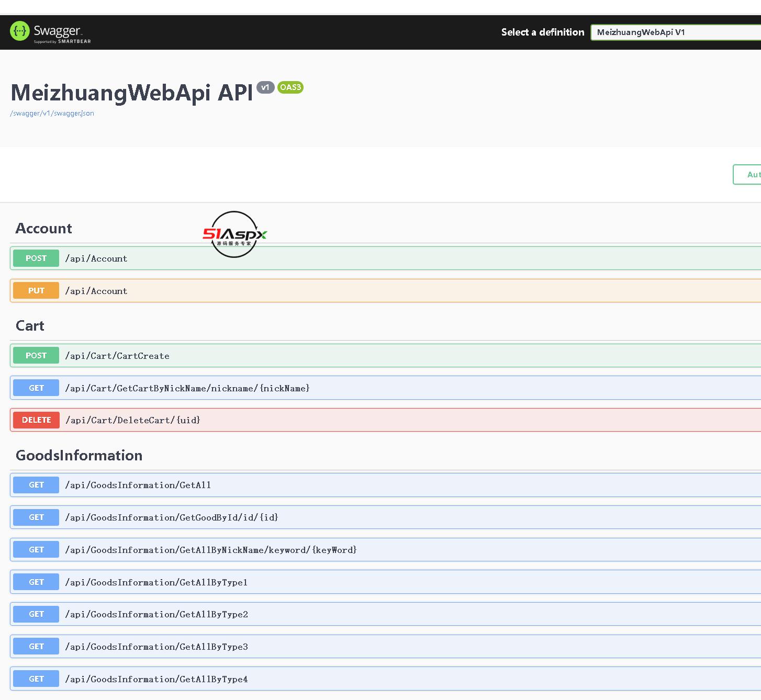Click path text /api/GoodsInformation/GetAllByType1
This screenshot has width=761, height=700.
tap(156, 582)
